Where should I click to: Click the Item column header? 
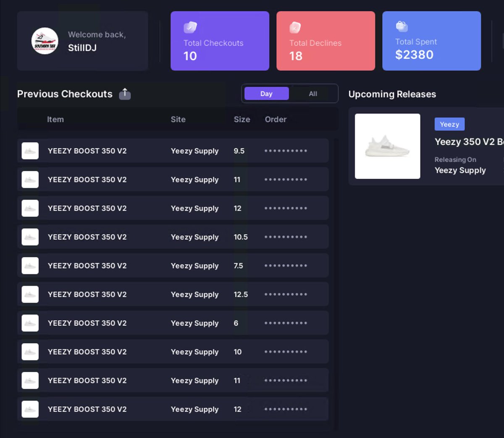[x=55, y=119]
